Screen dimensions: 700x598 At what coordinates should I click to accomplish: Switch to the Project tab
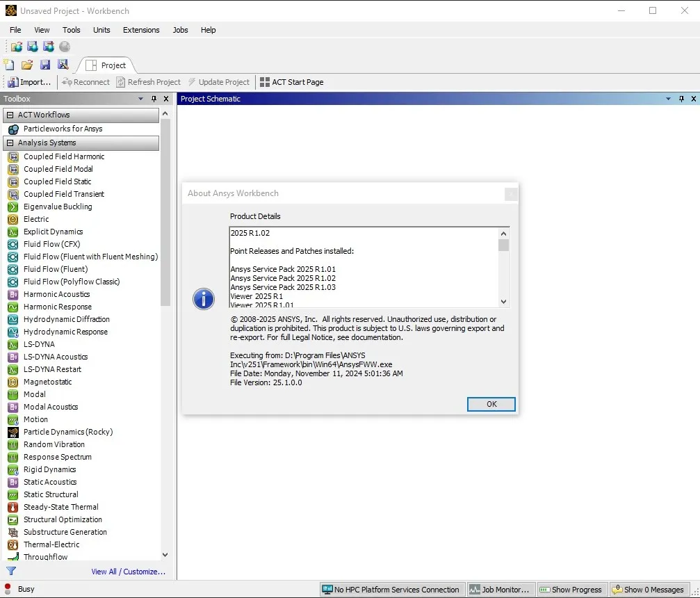106,65
